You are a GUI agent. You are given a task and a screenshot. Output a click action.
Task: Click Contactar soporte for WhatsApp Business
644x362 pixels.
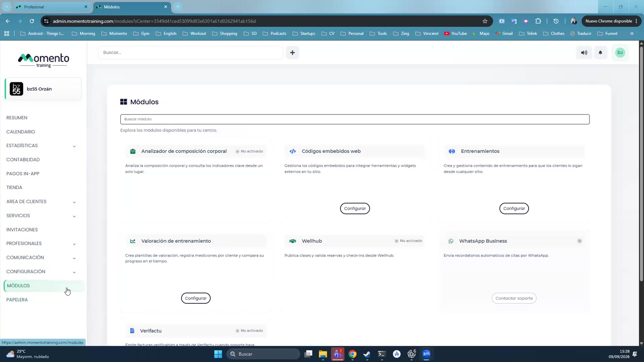514,299
